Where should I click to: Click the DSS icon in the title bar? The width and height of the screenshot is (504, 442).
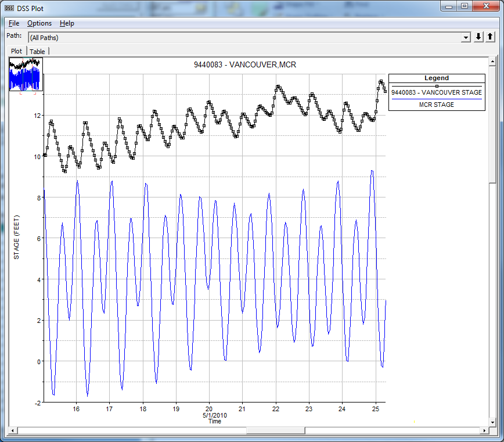8,6
